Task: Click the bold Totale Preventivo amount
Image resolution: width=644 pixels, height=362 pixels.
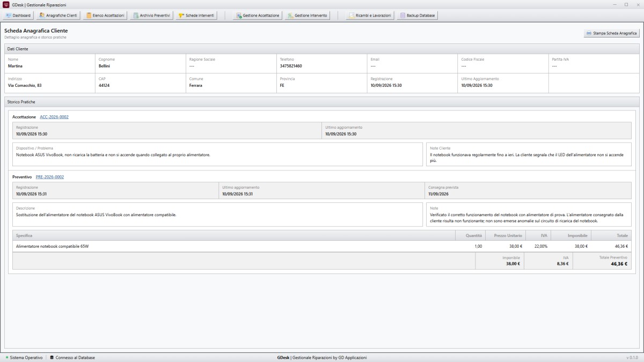Action: [619, 263]
